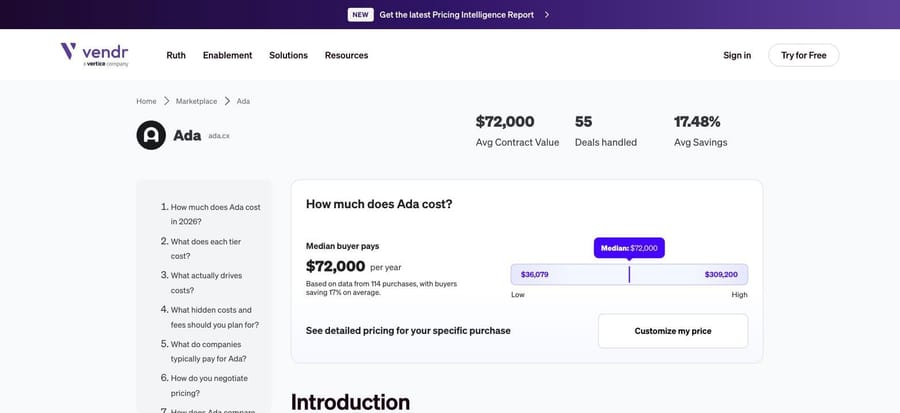Click the 55 Deals handled stat
This screenshot has height=413, width=900.
click(x=606, y=131)
